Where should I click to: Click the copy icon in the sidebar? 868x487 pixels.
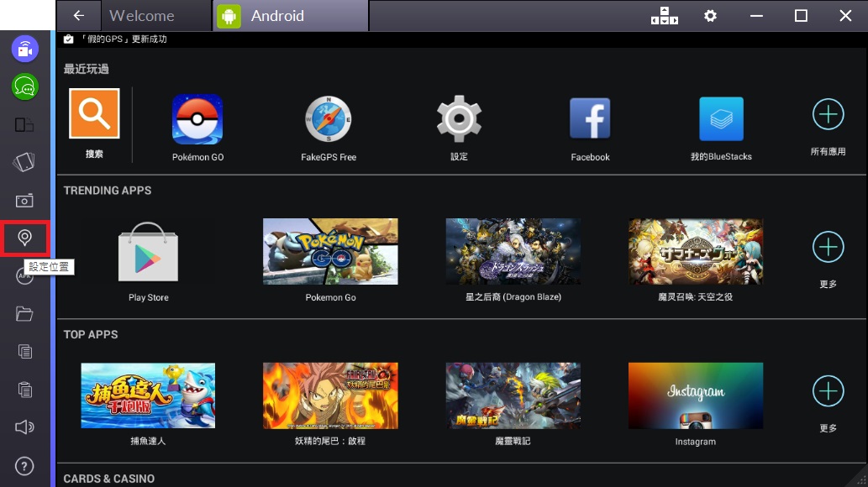tap(25, 352)
